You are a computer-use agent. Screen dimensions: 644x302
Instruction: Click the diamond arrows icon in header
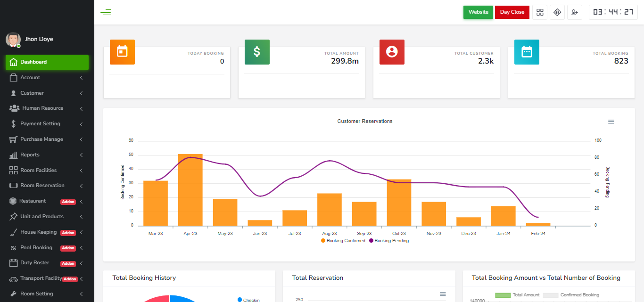557,12
